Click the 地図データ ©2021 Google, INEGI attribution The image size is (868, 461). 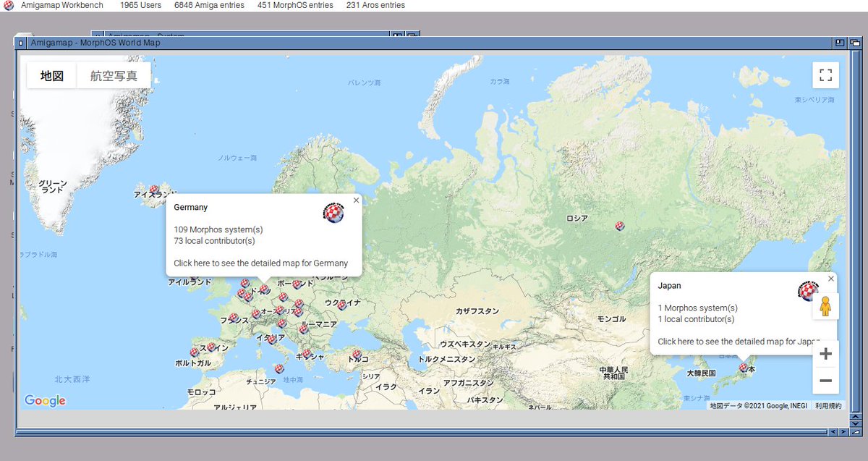click(758, 406)
